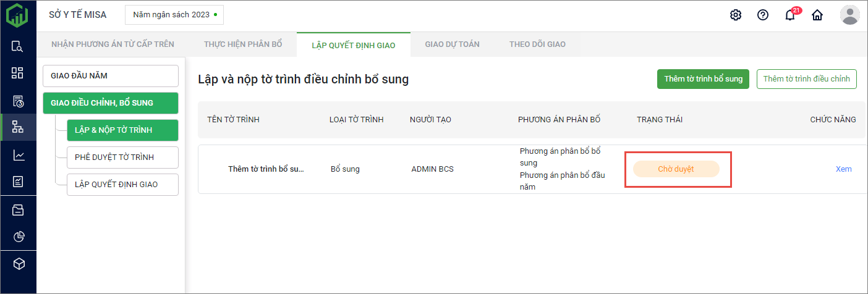This screenshot has width=868, height=294.
Task: Select PHÊ DUYỆT TỜ TRÌNH in the tree
Action: click(122, 157)
